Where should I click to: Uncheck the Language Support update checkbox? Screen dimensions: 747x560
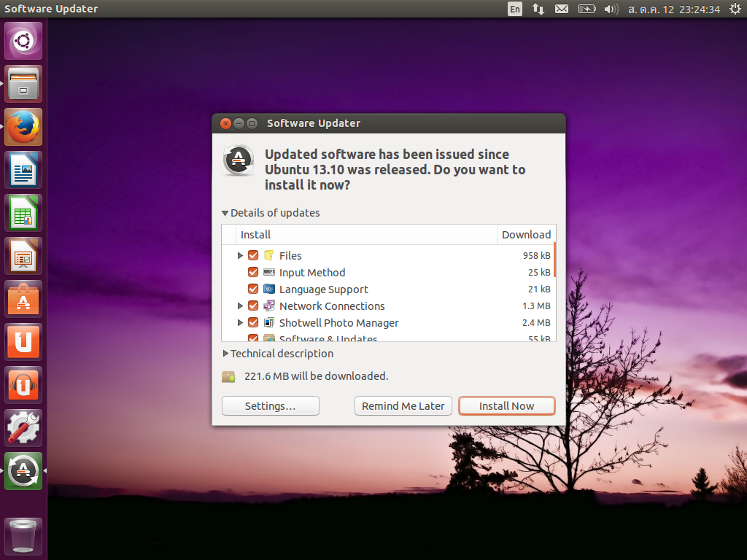(x=253, y=289)
